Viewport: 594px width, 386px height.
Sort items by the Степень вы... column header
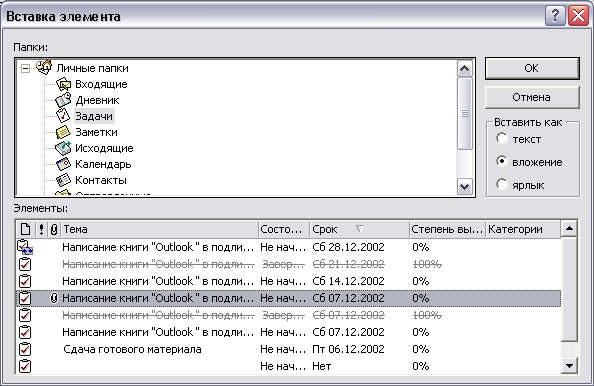coord(447,229)
